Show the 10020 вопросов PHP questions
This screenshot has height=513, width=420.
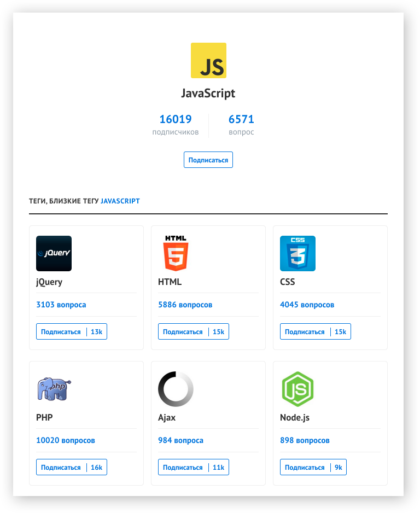[x=66, y=440]
